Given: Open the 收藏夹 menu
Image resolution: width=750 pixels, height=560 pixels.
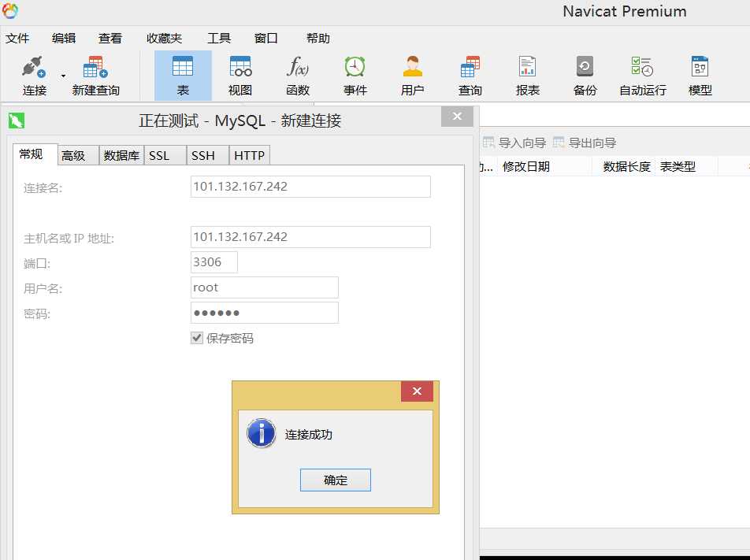Looking at the screenshot, I should (164, 39).
